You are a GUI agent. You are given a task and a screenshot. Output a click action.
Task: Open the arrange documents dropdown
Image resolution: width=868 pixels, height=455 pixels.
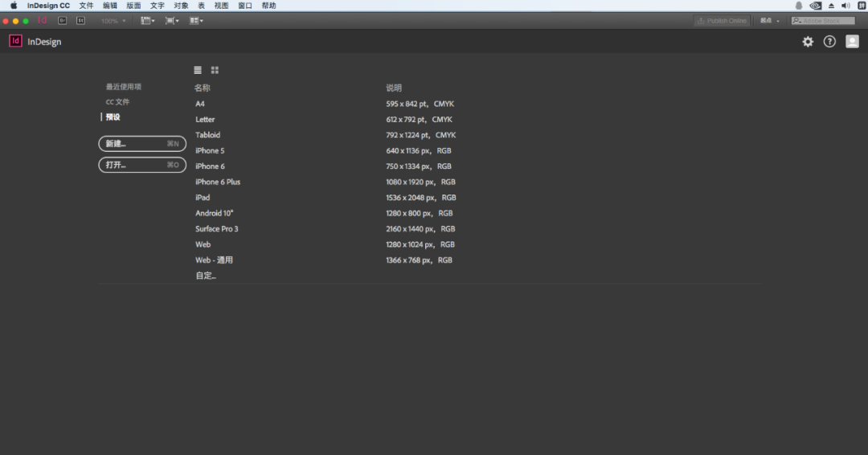click(196, 20)
